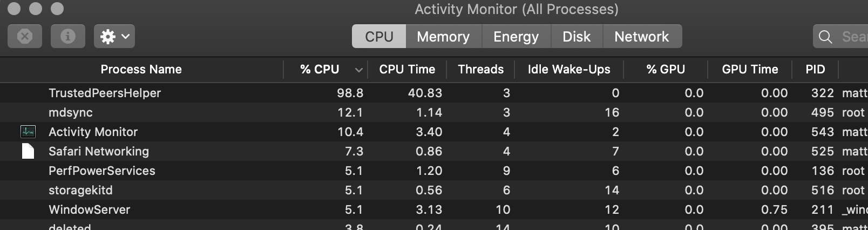Open the gear actions dropdown menu
The height and width of the screenshot is (230, 868).
(114, 36)
